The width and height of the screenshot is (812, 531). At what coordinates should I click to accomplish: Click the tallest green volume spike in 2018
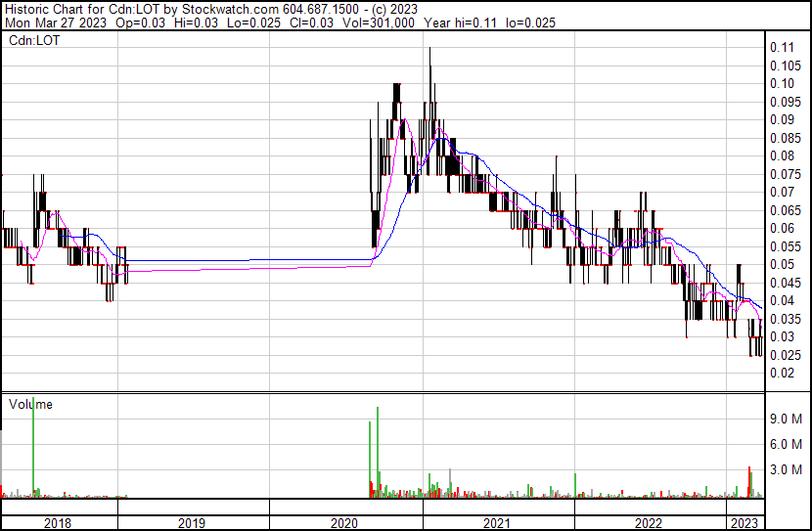tap(33, 445)
